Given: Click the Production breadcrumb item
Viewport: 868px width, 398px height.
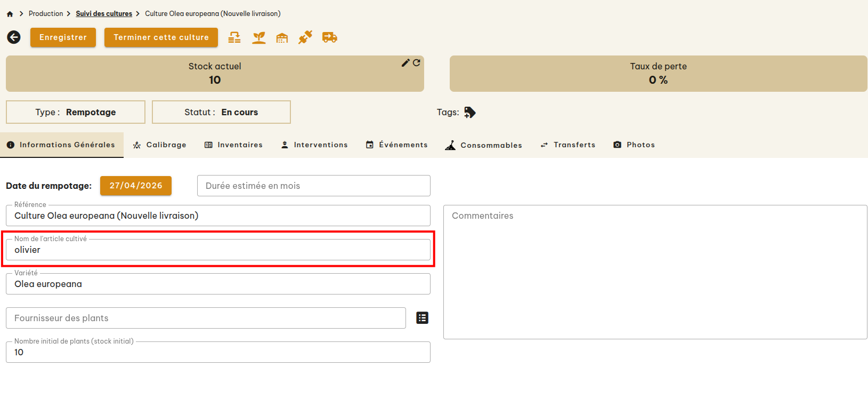Looking at the screenshot, I should coord(46,14).
